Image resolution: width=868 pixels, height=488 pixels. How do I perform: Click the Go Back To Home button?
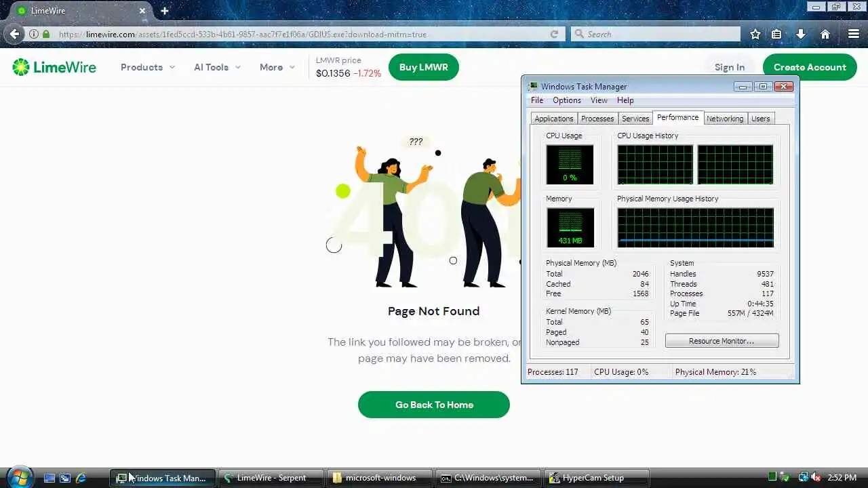tap(434, 405)
